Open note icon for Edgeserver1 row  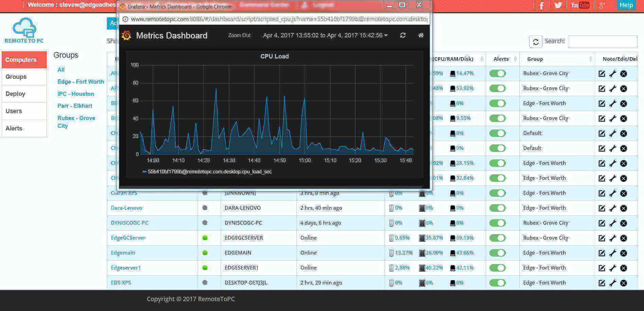pos(602,268)
